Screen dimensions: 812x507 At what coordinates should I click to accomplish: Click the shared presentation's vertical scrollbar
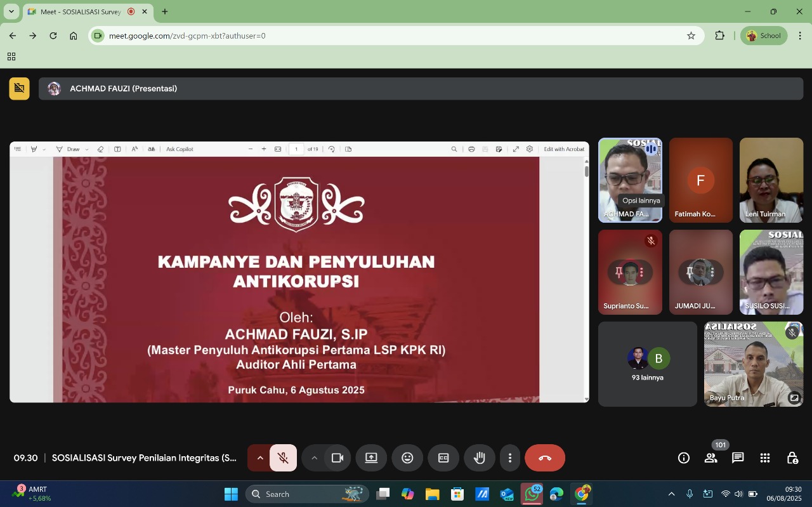point(586,279)
